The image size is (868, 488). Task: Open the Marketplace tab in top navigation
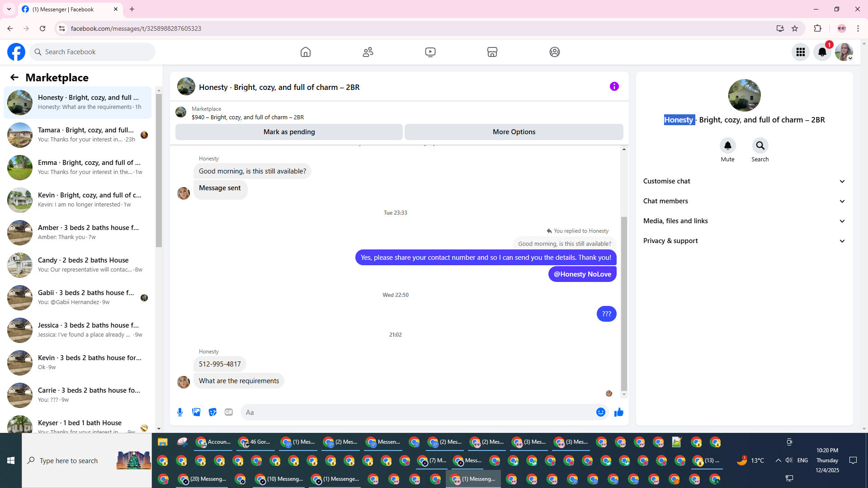pyautogui.click(x=492, y=52)
